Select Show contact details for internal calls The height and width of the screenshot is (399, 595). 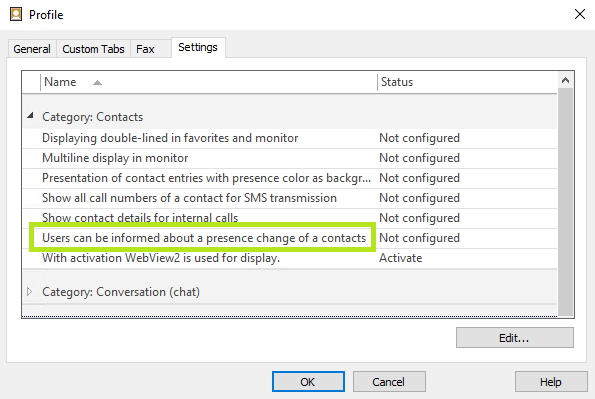coord(290,218)
